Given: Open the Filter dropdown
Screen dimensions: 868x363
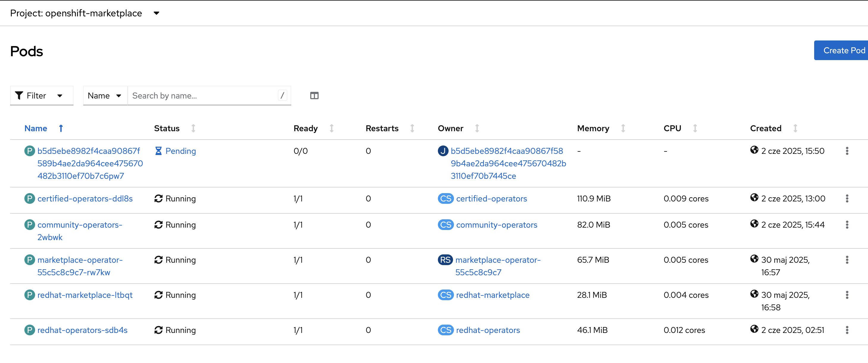Looking at the screenshot, I should [x=41, y=96].
